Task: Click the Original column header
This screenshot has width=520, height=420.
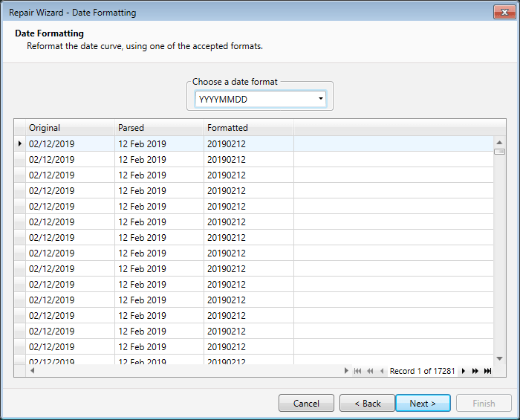Action: pos(70,128)
